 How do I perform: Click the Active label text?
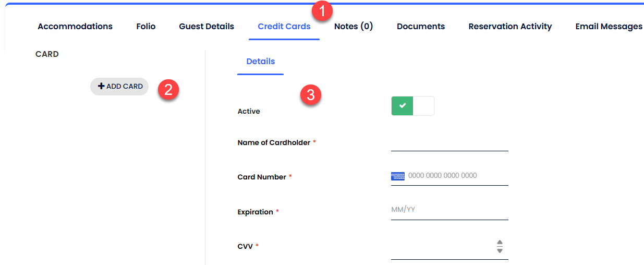(249, 111)
